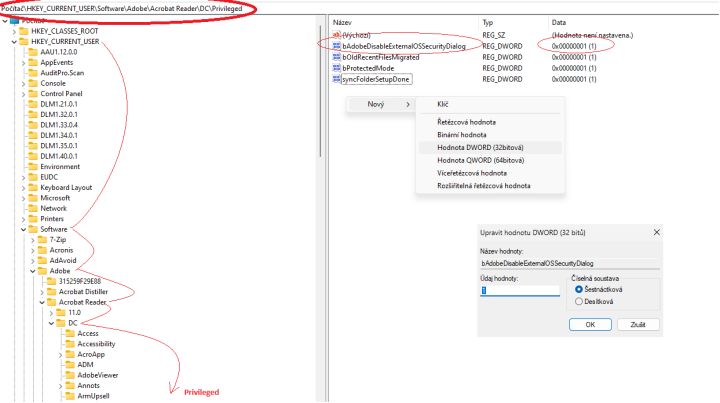This screenshot has width=720, height=403.
Task: Click the Acrobat Distiller folder icon
Action: 51,292
